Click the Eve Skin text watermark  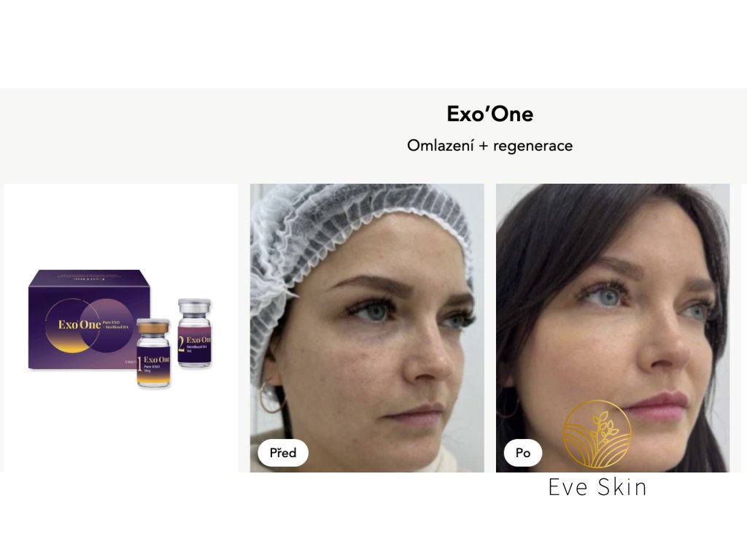click(x=597, y=487)
